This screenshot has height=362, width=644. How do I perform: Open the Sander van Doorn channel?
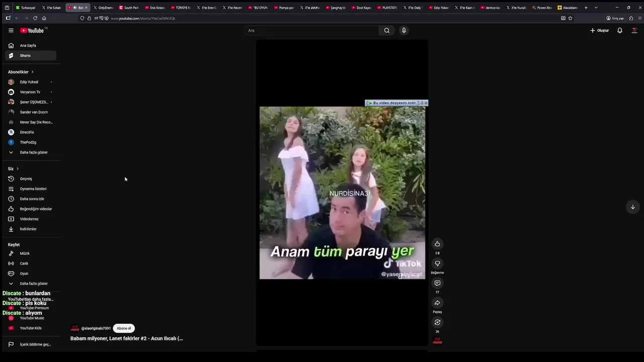pyautogui.click(x=30, y=112)
